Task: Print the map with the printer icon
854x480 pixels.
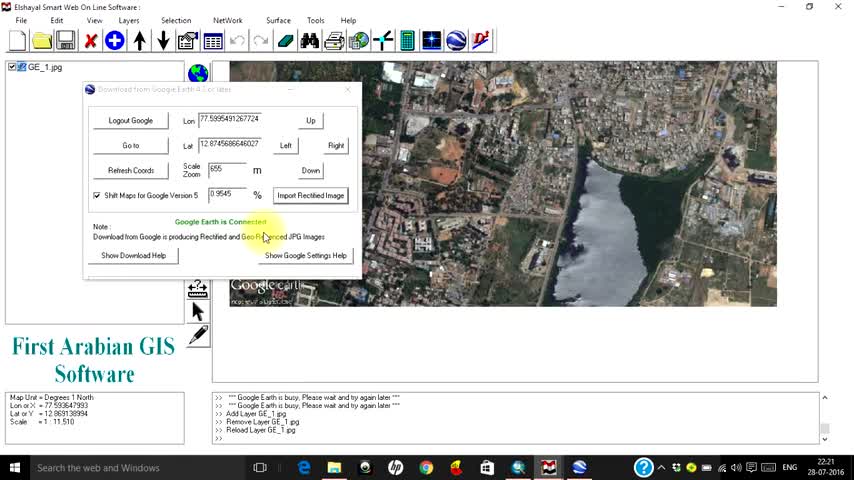Action: pos(334,41)
